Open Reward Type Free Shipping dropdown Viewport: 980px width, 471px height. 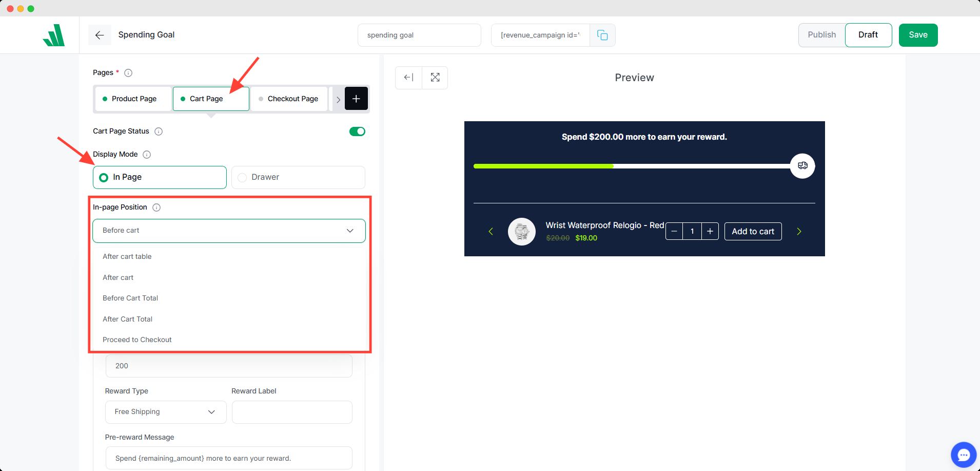166,412
